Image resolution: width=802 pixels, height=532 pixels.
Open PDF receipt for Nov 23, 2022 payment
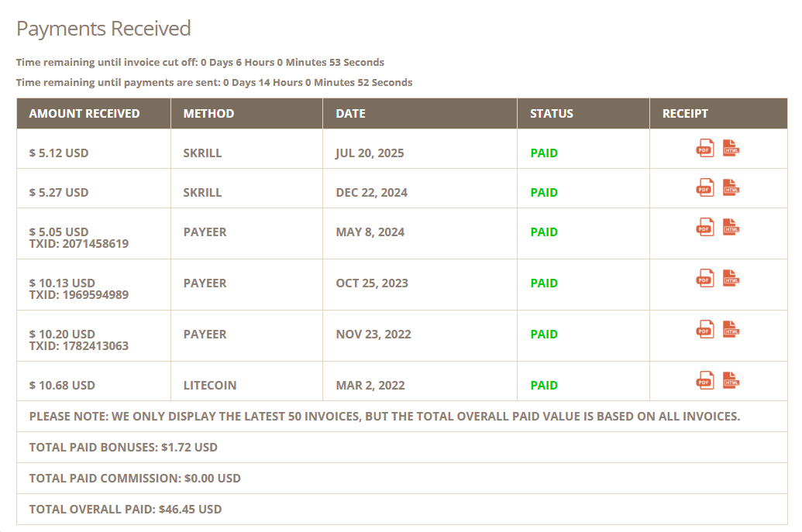click(x=705, y=329)
